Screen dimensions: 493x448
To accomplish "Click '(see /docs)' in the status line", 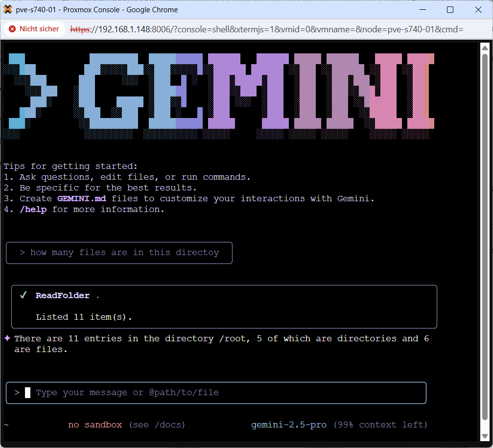I will pyautogui.click(x=157, y=424).
